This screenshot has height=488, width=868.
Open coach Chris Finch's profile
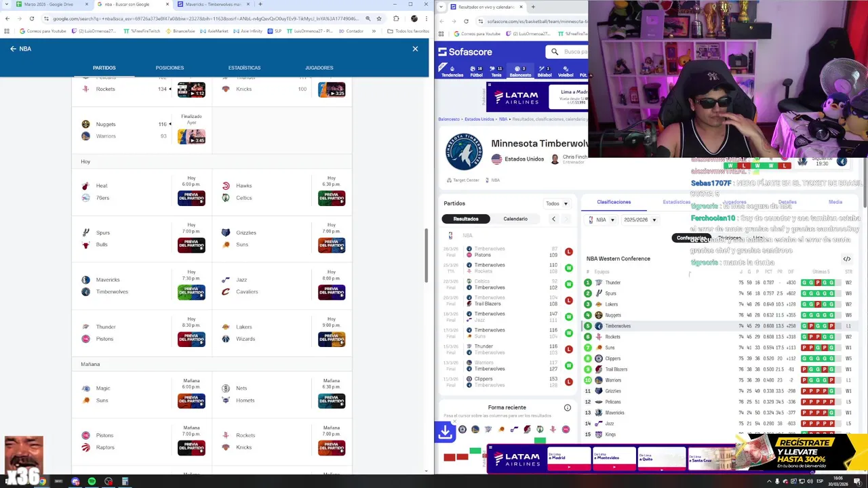pyautogui.click(x=569, y=159)
